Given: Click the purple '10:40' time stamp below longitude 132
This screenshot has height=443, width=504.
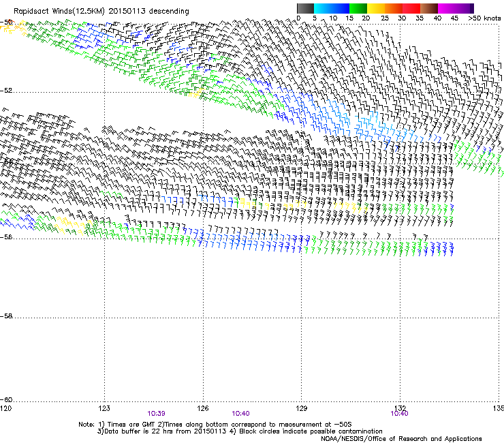Looking at the screenshot, I should (399, 414).
